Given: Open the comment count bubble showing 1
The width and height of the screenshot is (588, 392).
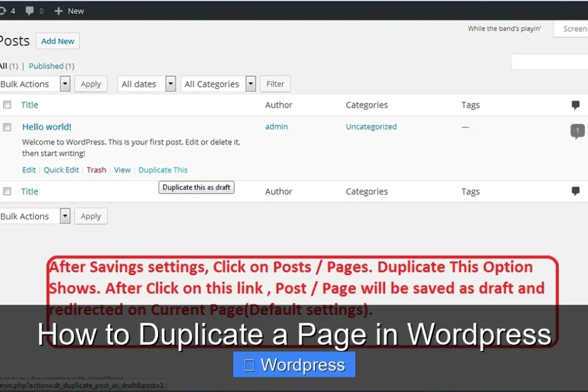Looking at the screenshot, I should coord(577,131).
